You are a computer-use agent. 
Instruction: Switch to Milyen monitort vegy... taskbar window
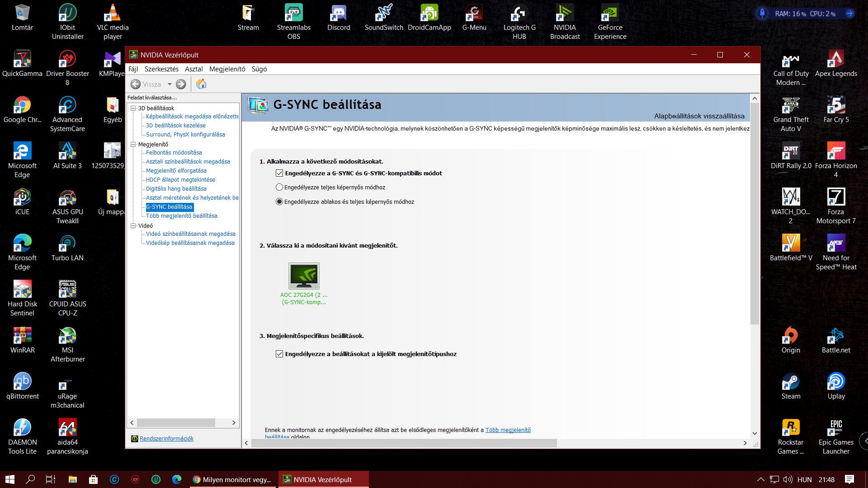pos(232,479)
